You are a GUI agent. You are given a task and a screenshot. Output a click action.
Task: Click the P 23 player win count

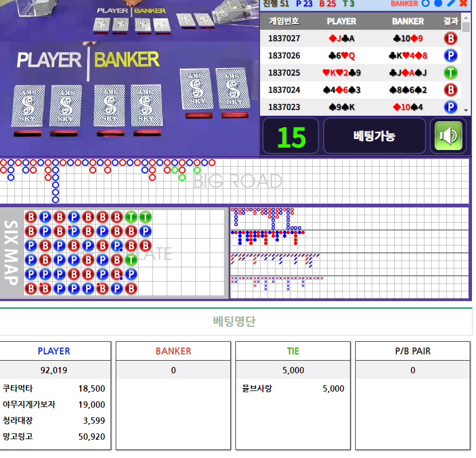pyautogui.click(x=304, y=3)
